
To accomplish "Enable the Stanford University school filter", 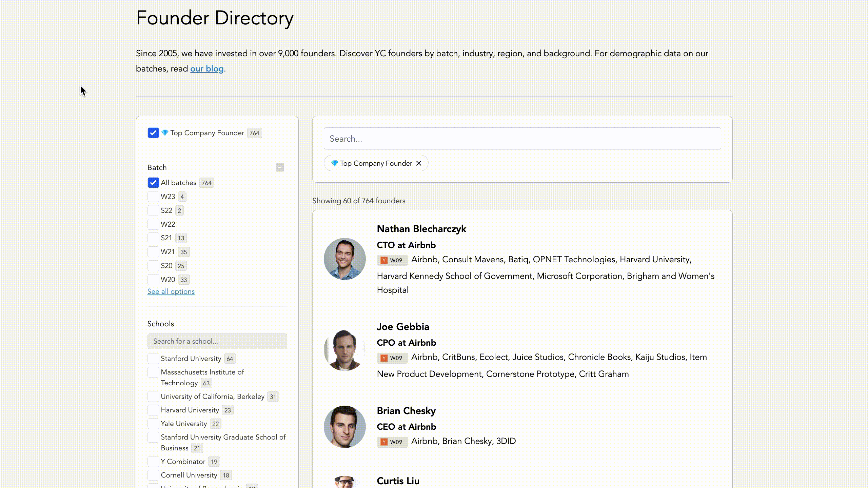I will pos(153,359).
